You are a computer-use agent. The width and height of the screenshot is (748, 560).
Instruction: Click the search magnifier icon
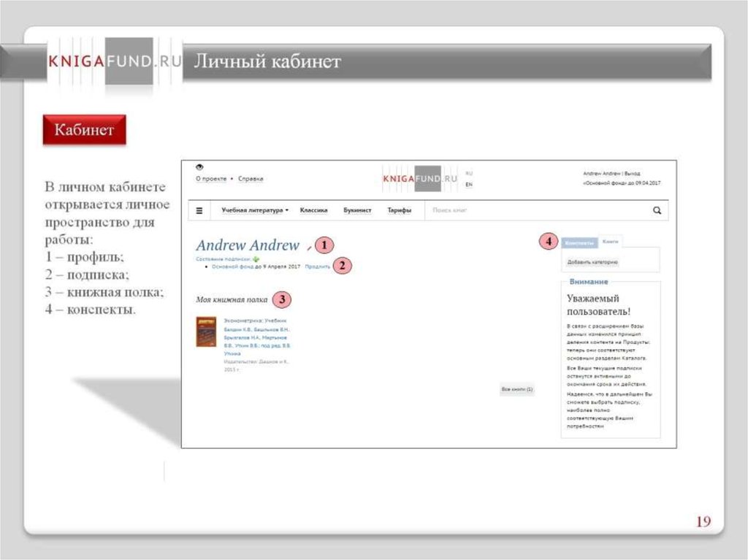657,210
